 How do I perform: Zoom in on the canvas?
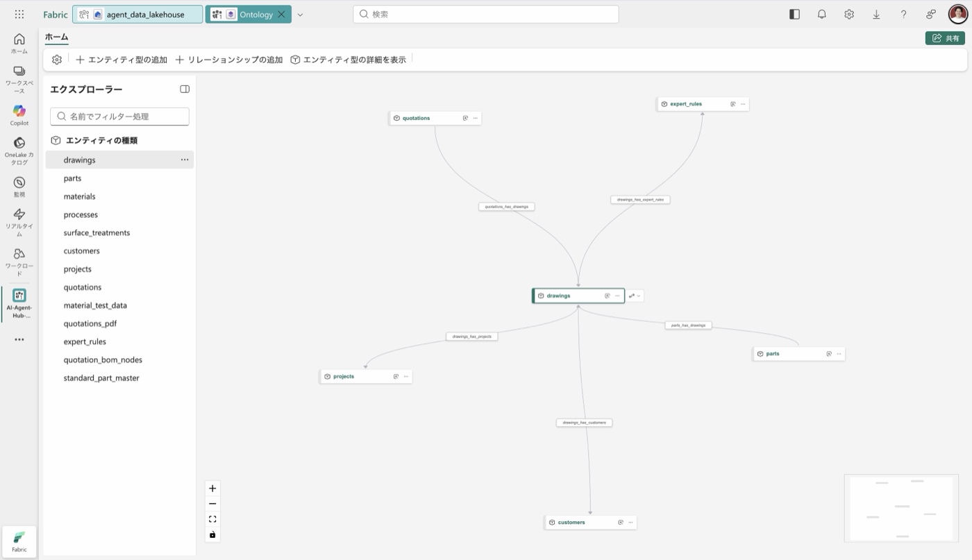[212, 489]
